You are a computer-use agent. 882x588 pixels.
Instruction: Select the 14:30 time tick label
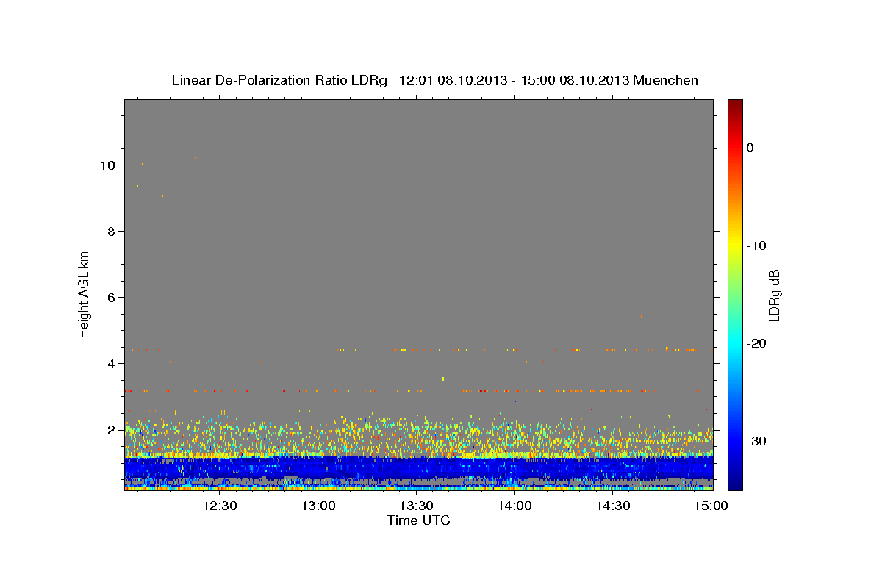(612, 506)
